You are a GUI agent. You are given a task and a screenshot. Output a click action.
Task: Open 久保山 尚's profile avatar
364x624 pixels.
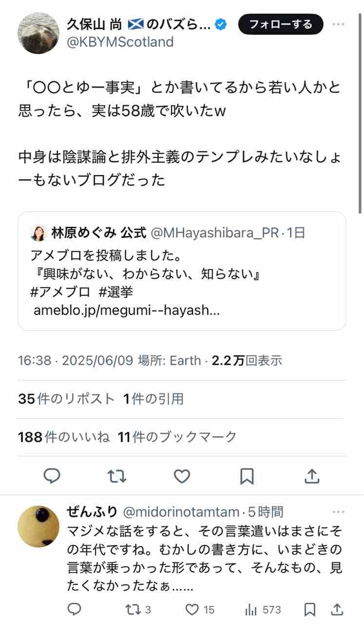(38, 34)
